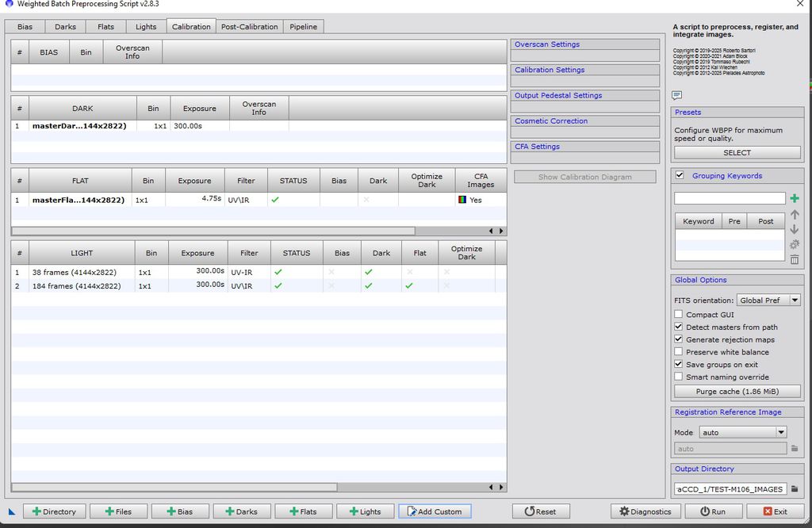
Task: Browse for output directory folder icon
Action: [x=795, y=488]
